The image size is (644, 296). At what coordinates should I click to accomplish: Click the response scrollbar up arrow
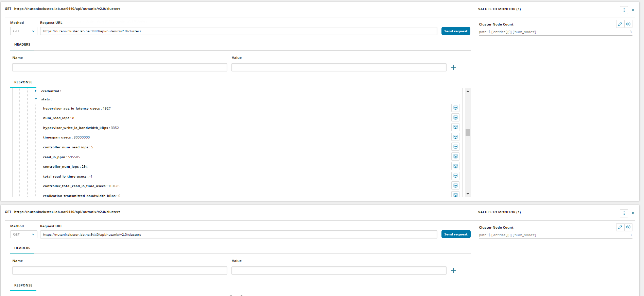[468, 91]
